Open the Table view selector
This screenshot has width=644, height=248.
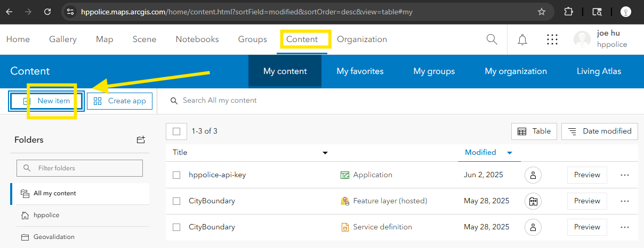click(534, 131)
